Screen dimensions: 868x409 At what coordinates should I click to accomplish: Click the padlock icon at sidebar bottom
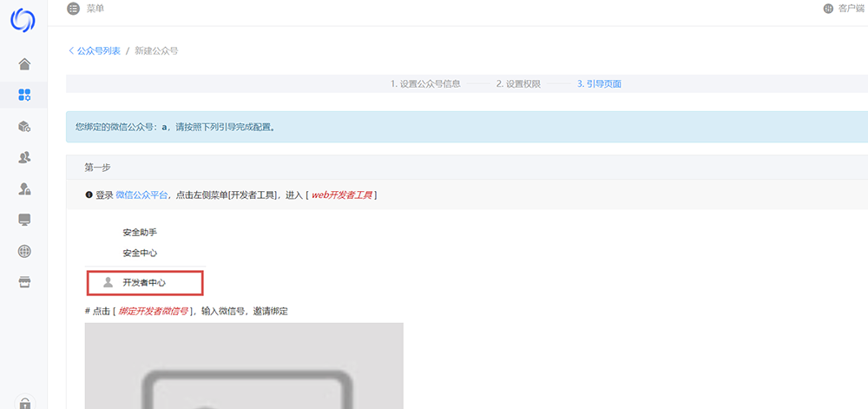[x=24, y=402]
